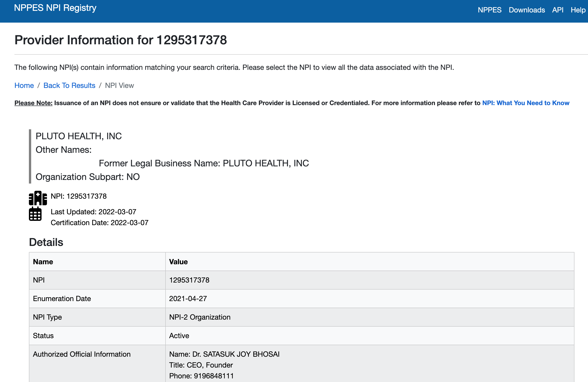Click Back To Results breadcrumb
Screen dimensions: 588x382
point(69,85)
